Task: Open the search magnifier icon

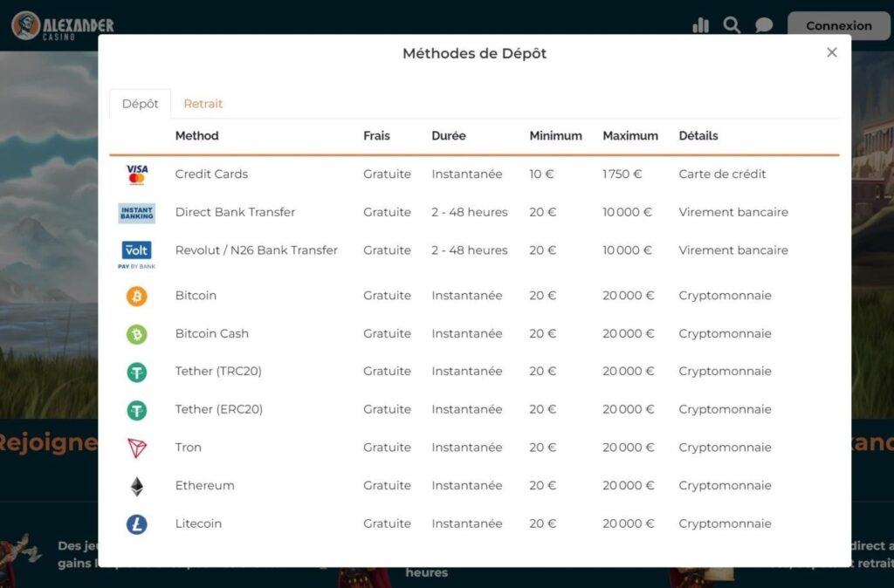Action: coord(732,25)
